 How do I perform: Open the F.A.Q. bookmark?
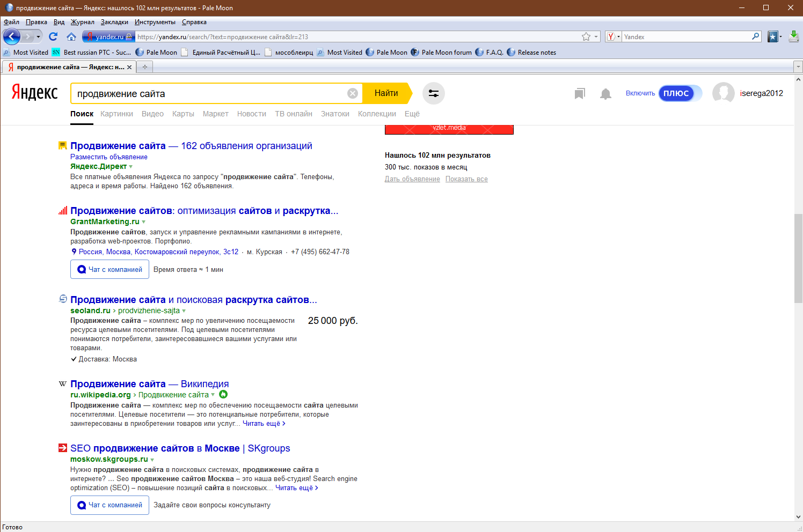click(x=490, y=52)
